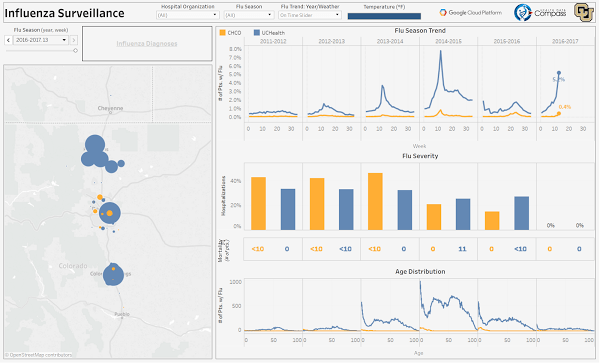Select the 2012-2013 UCHealth hospitalization bar
This screenshot has width=600, height=363.
click(x=346, y=210)
